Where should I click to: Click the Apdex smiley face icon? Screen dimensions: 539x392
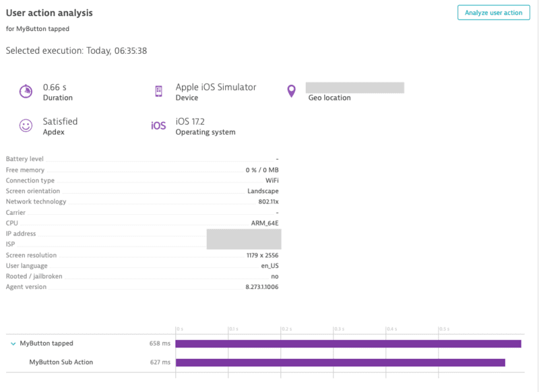coord(26,126)
